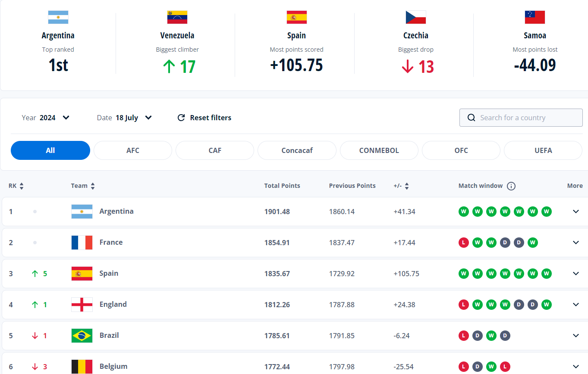Click the Reset filters refresh icon
Viewport: 588px width, 374px height.
click(181, 118)
